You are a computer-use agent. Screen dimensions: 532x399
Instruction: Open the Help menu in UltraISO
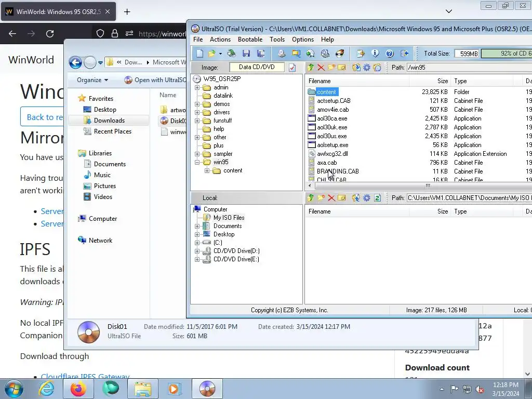click(x=327, y=39)
